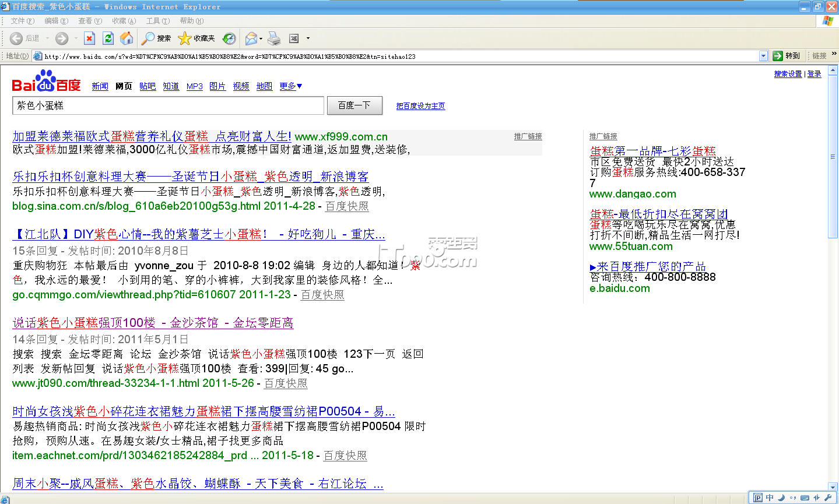This screenshot has width=839, height=504.
Task: Click the IME 'P' input method icon
Action: pyautogui.click(x=757, y=498)
